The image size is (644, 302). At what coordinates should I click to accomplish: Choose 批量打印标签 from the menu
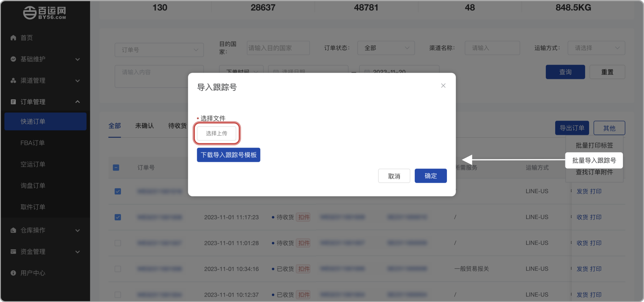594,145
